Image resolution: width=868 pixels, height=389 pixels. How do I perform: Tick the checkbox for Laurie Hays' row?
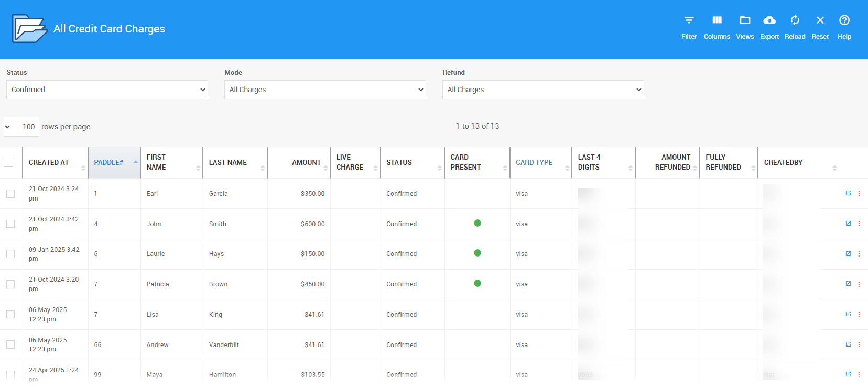pyautogui.click(x=10, y=254)
